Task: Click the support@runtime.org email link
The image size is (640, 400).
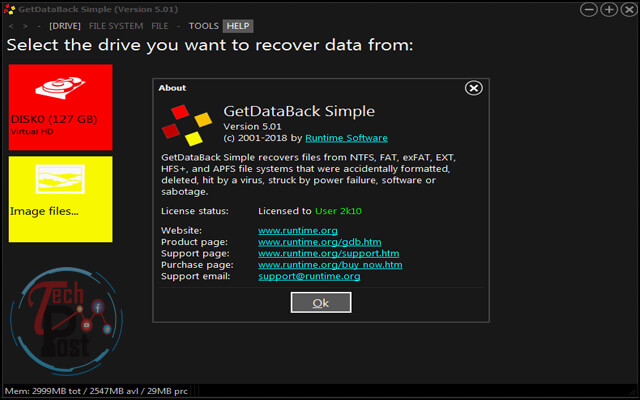Action: click(309, 276)
